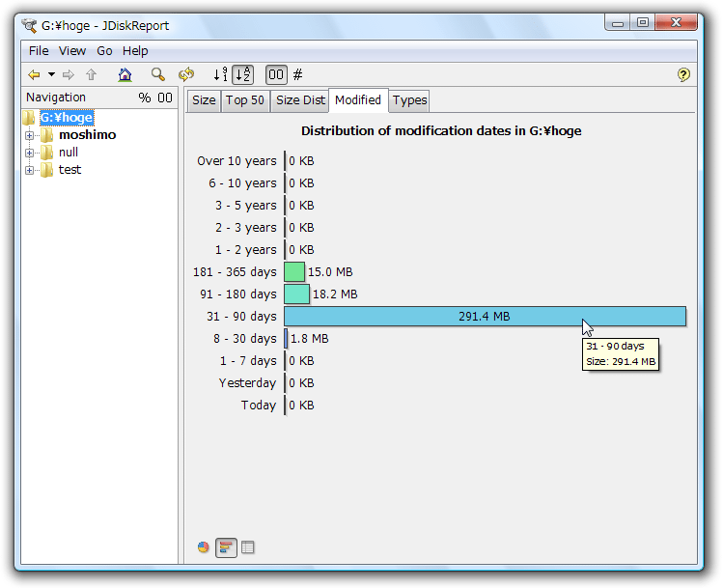Click the '1.8 MB' value text
Image resolution: width=723 pixels, height=588 pixels.
(310, 338)
